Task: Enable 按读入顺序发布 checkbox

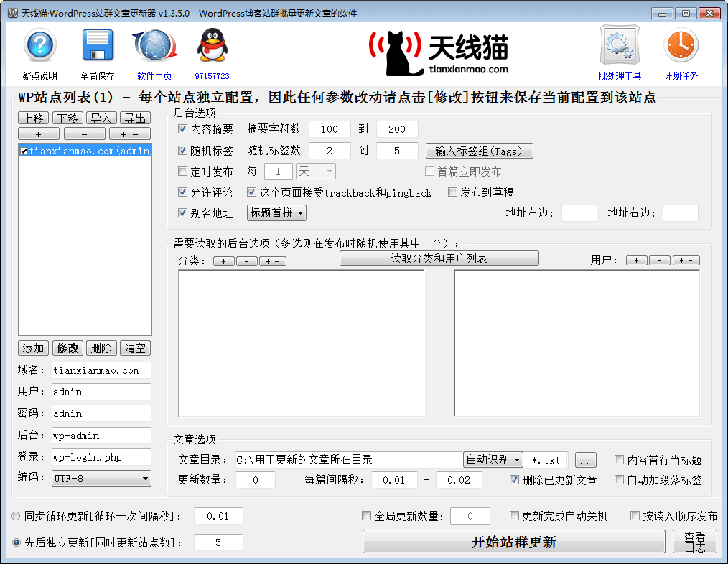Action: point(635,516)
